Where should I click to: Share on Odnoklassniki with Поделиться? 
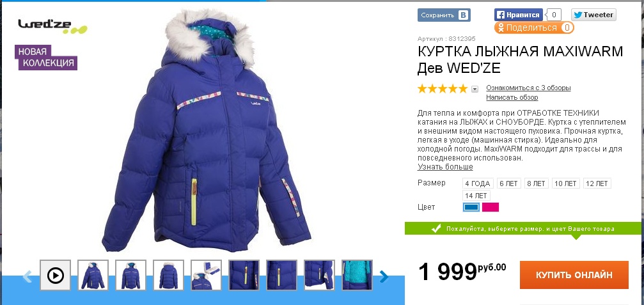coord(534,27)
